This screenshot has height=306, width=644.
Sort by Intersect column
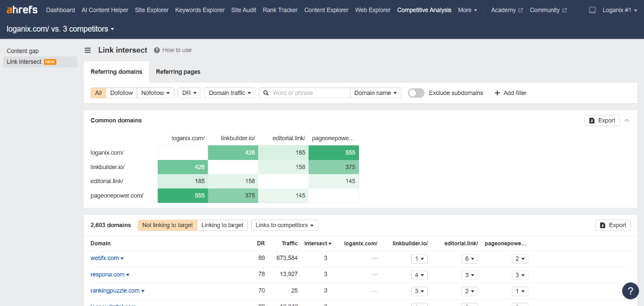[318, 243]
